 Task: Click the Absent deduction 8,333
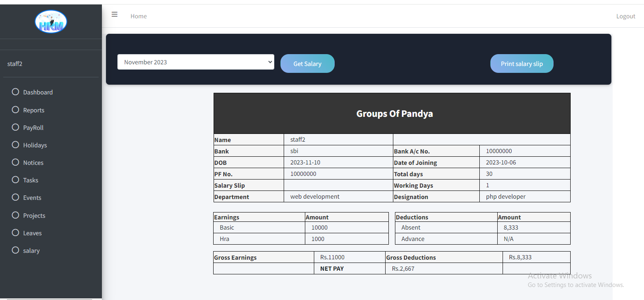pyautogui.click(x=511, y=228)
